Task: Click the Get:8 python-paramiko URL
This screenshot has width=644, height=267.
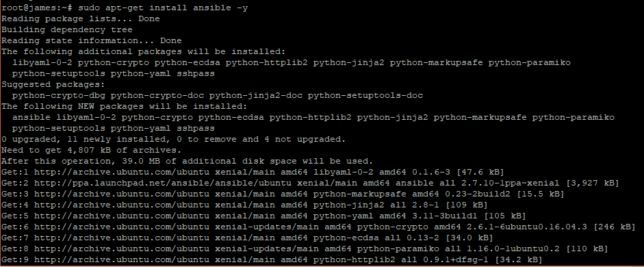Action: point(122,249)
